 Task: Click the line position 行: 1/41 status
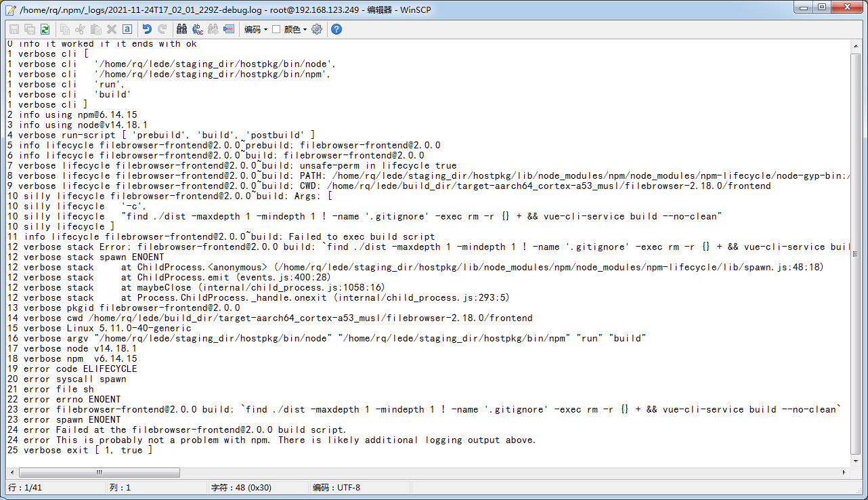pyautogui.click(x=25, y=488)
